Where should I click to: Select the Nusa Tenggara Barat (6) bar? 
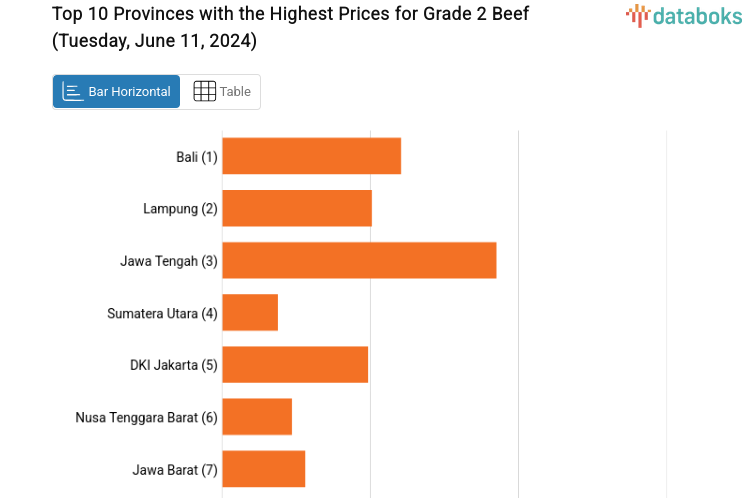pyautogui.click(x=257, y=417)
